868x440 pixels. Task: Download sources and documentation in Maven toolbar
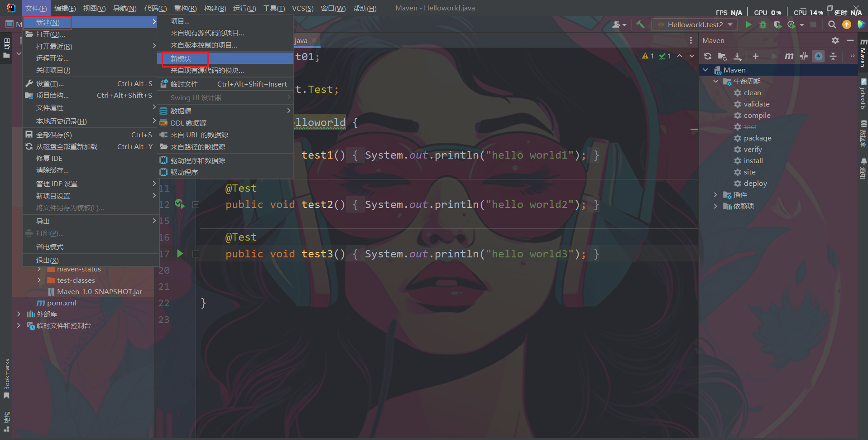click(x=738, y=56)
